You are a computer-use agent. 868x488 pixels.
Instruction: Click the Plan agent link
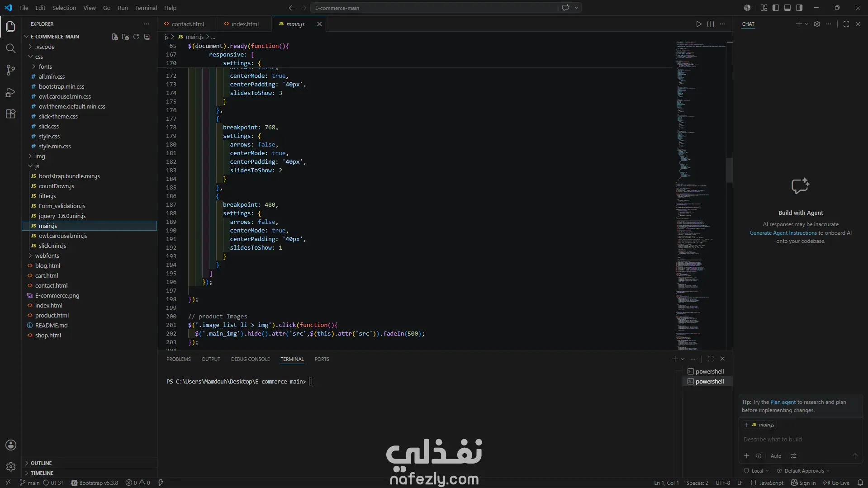(x=783, y=402)
